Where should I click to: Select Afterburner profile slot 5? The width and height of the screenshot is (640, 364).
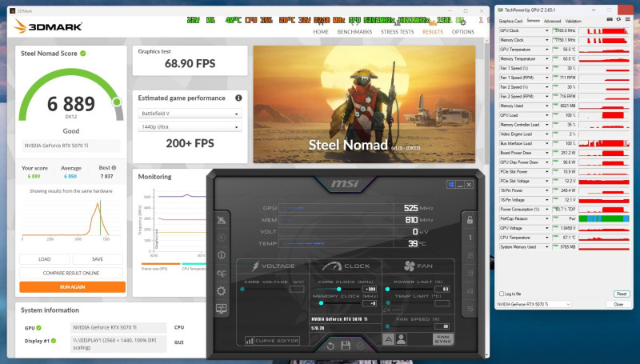470,309
